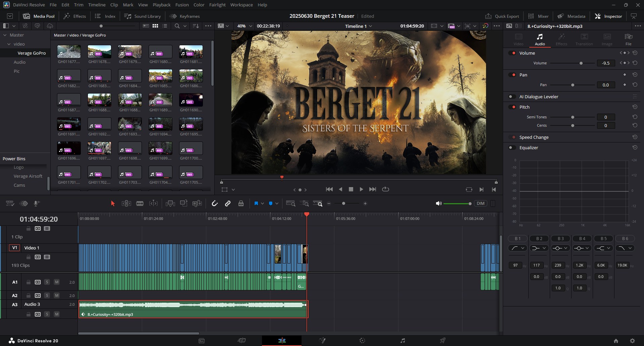Open the Effects panel button
The width and height of the screenshot is (644, 346).
(x=75, y=16)
